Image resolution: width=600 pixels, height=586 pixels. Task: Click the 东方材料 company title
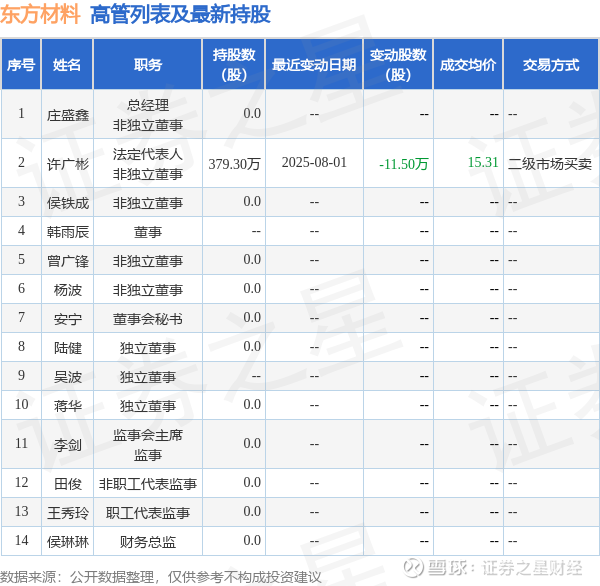coord(40,14)
